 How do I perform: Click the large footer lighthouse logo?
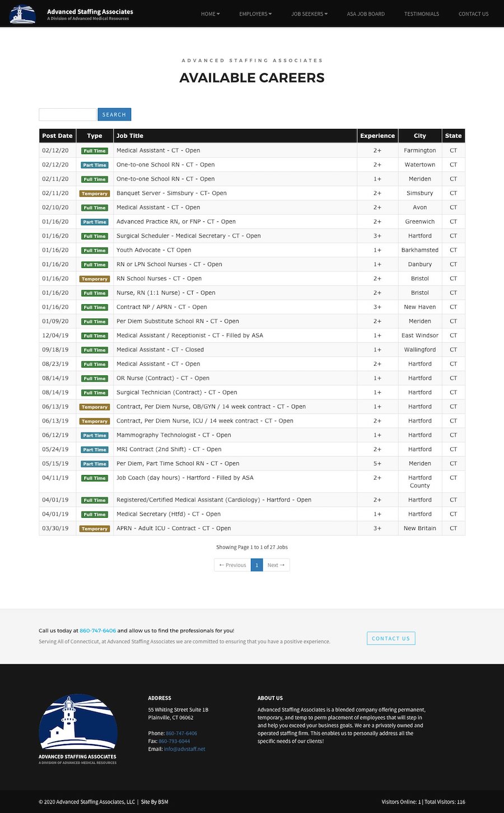[x=78, y=729]
